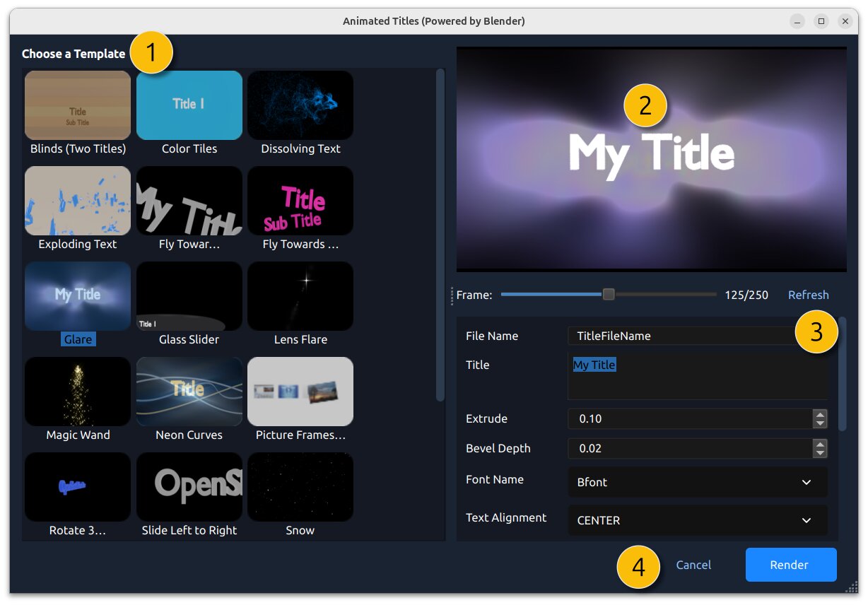The width and height of the screenshot is (868, 605).
Task: Pick the Magic Wand template
Action: pos(78,392)
